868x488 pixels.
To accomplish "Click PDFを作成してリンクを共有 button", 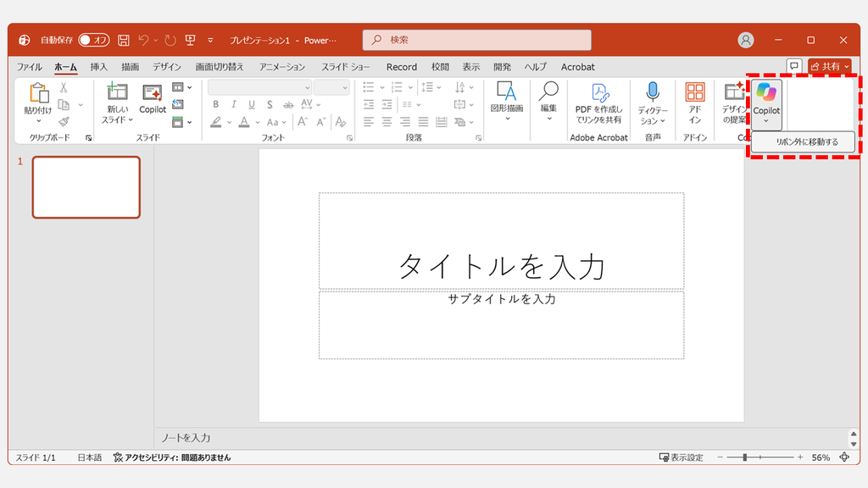I will pyautogui.click(x=598, y=103).
